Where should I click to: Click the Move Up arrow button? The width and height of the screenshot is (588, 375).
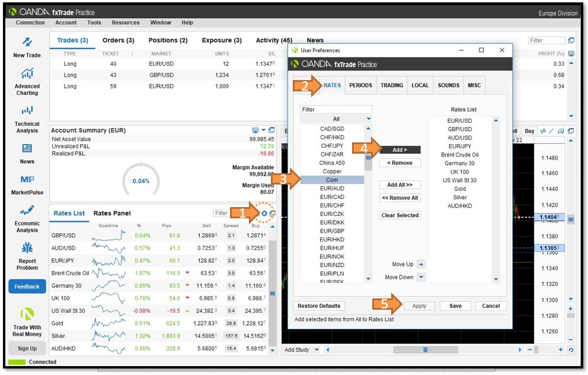421,264
